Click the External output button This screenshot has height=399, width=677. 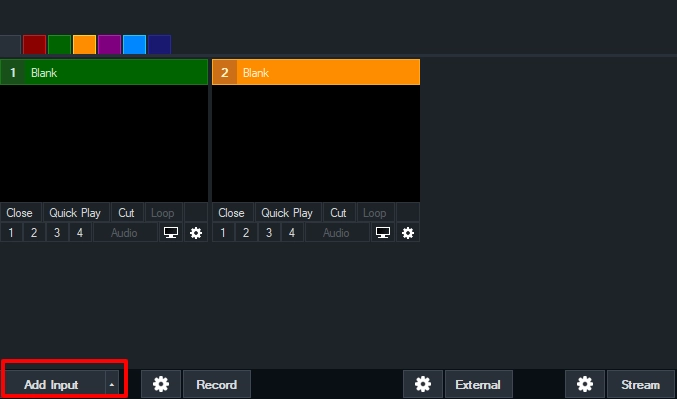478,384
